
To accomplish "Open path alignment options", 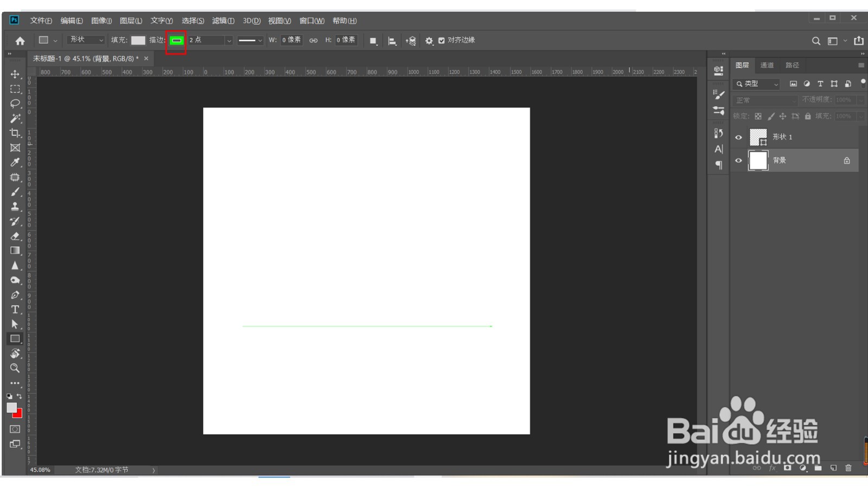I will coord(392,41).
